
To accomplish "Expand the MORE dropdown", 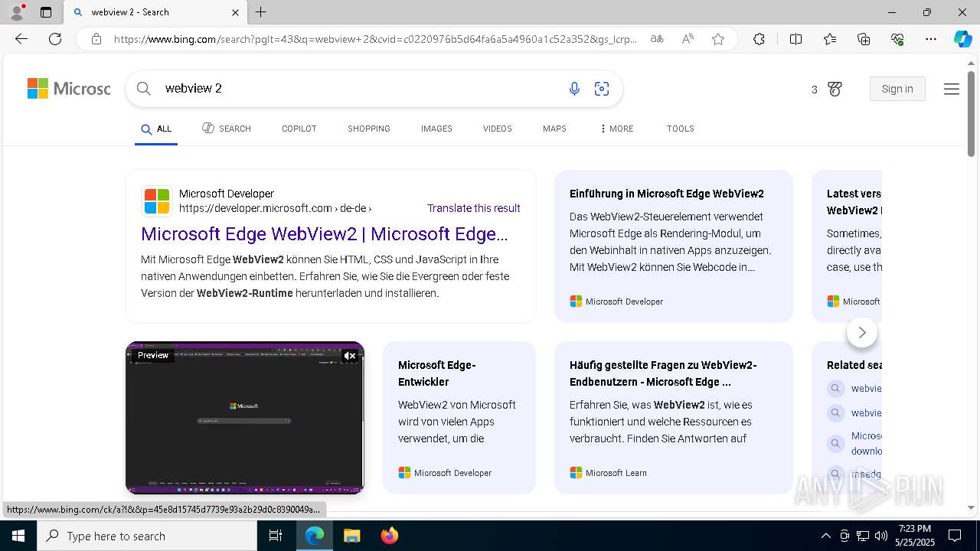I will click(x=616, y=129).
